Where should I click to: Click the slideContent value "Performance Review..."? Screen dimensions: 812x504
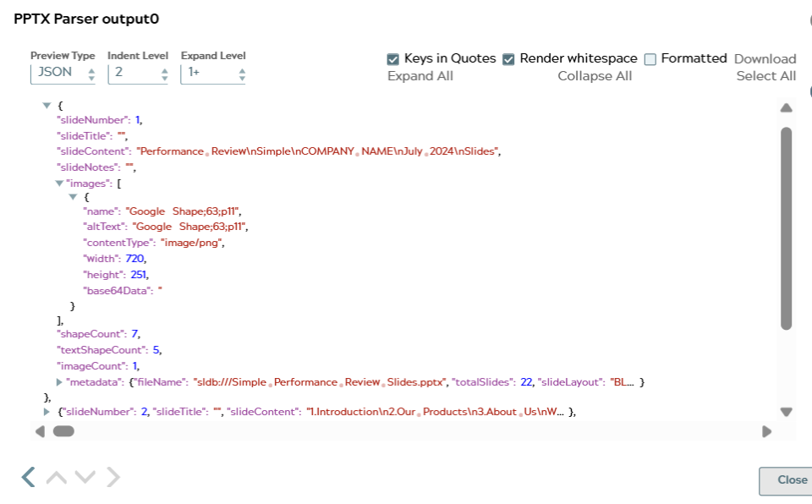coord(318,151)
